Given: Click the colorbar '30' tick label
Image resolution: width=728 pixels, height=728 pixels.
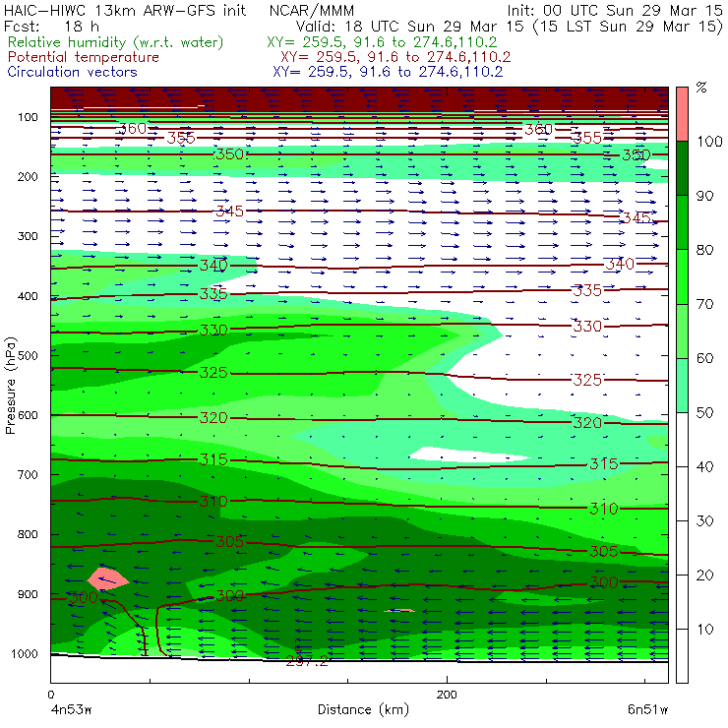Looking at the screenshot, I should tap(704, 520).
